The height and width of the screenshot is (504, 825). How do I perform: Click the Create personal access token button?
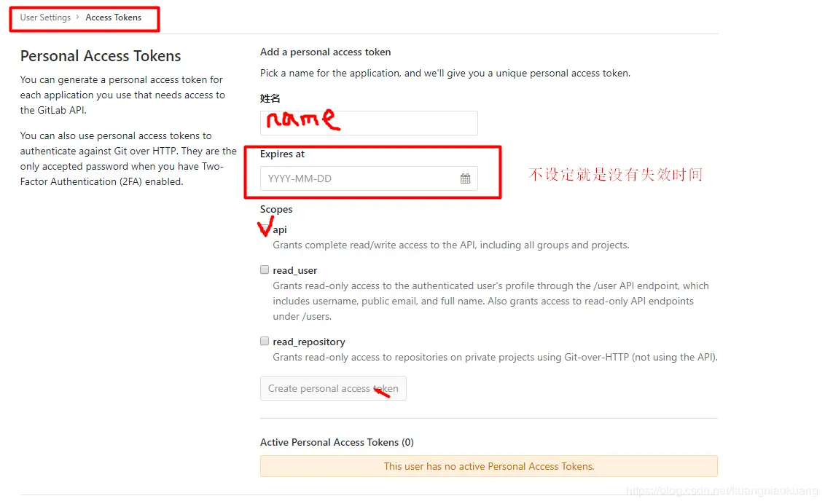[x=333, y=388]
